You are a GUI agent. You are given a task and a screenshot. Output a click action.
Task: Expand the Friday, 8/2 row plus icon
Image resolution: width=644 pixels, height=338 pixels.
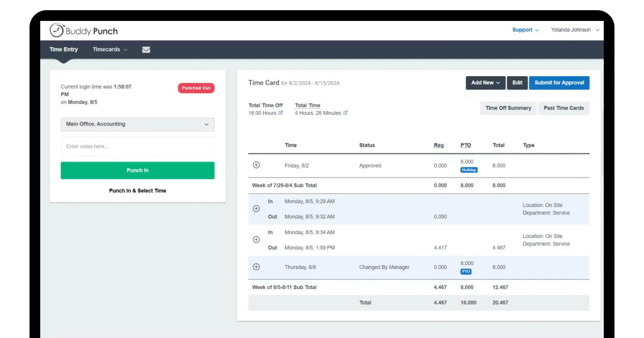pyautogui.click(x=256, y=165)
